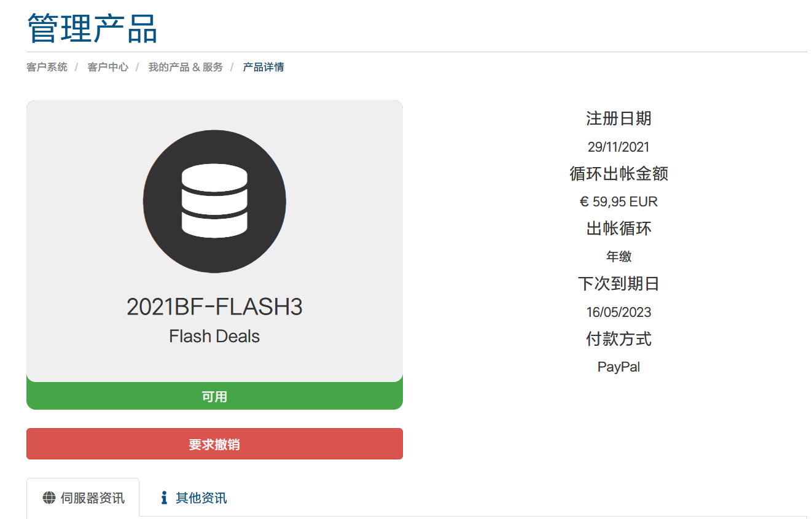This screenshot has width=812, height=519.
Task: Open the 伺服器资讯 tab
Action: [84, 498]
